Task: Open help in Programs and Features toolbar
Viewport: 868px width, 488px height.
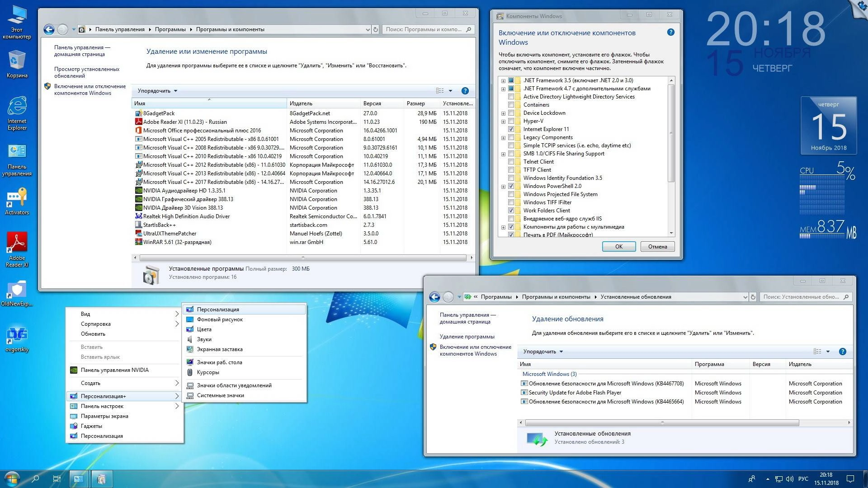Action: click(465, 91)
